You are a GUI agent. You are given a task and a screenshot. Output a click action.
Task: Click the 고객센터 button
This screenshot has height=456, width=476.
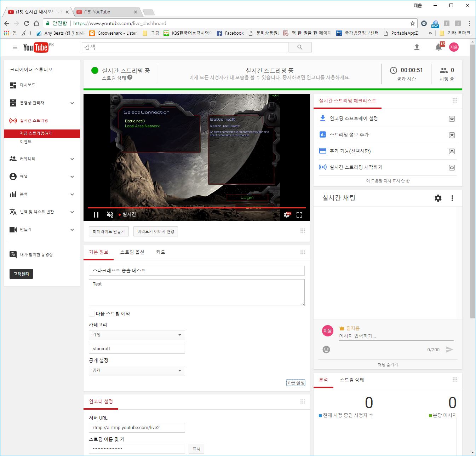tap(21, 274)
